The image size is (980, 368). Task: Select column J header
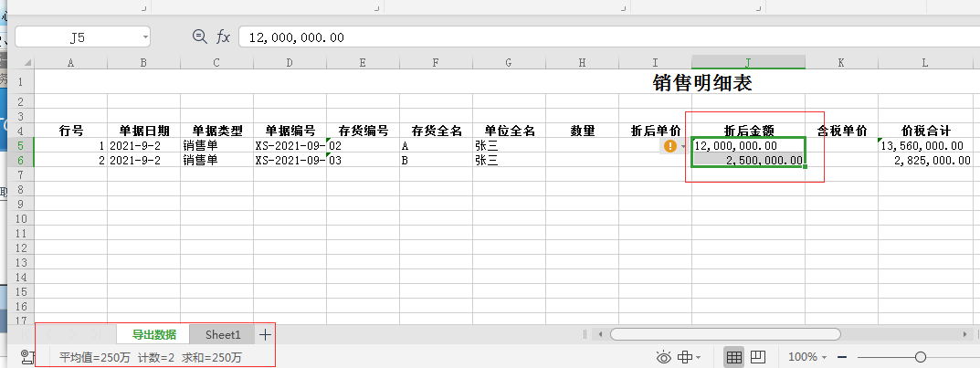tap(748, 62)
